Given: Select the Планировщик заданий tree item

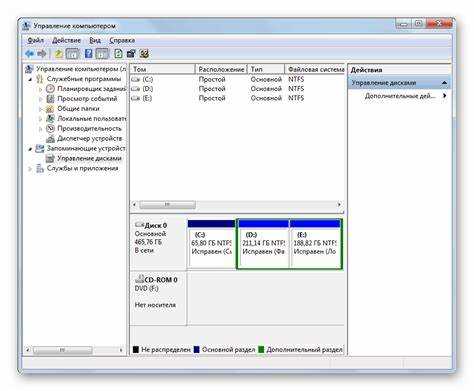Looking at the screenshot, I should pyautogui.click(x=91, y=89).
